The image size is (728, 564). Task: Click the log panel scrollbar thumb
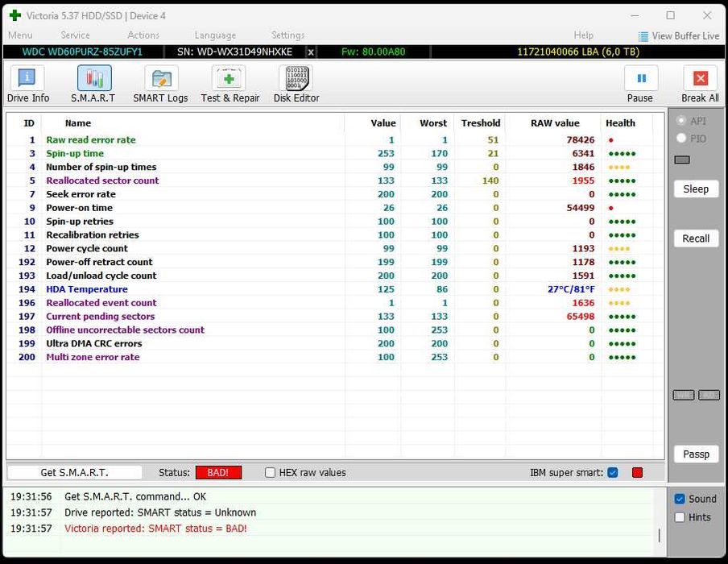tap(660, 535)
